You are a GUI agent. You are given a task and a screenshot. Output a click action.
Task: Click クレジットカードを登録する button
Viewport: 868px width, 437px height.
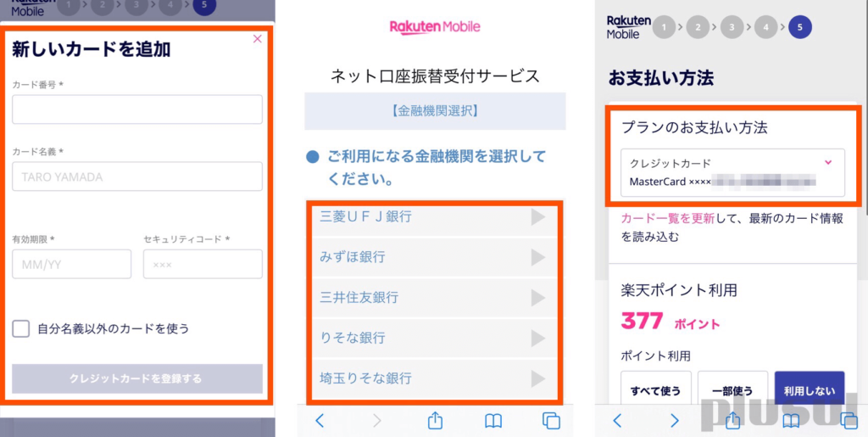pyautogui.click(x=137, y=378)
